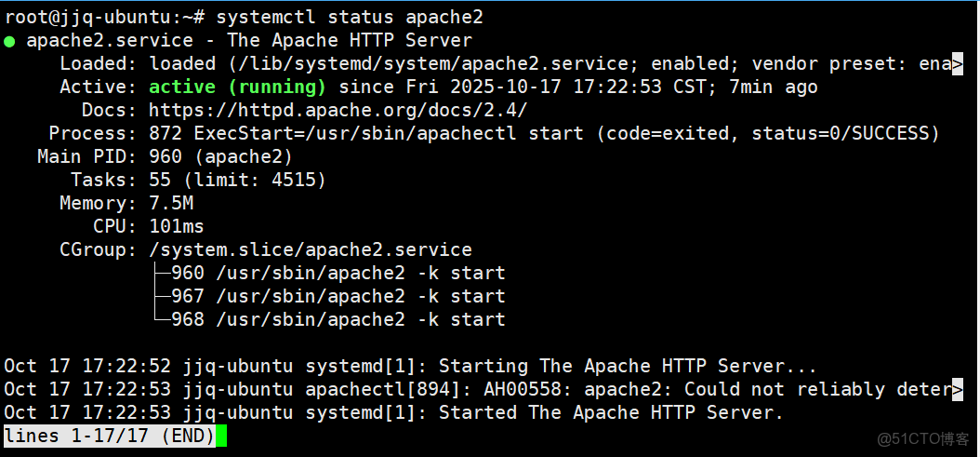Click truncation arrow ending the AH00558 line
This screenshot has height=457, width=980.
pyautogui.click(x=957, y=389)
